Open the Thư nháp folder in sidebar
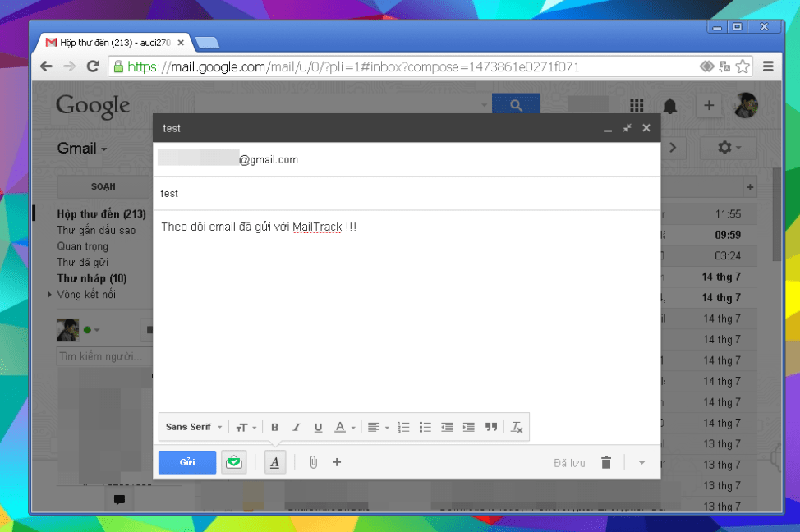Viewport: 800px width, 532px height. pyautogui.click(x=93, y=277)
